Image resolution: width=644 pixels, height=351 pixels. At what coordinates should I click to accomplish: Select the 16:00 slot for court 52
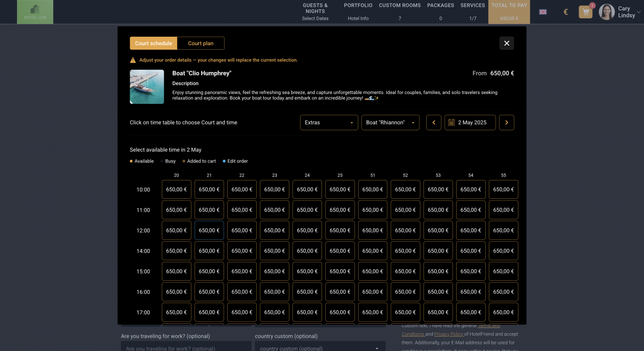(406, 292)
